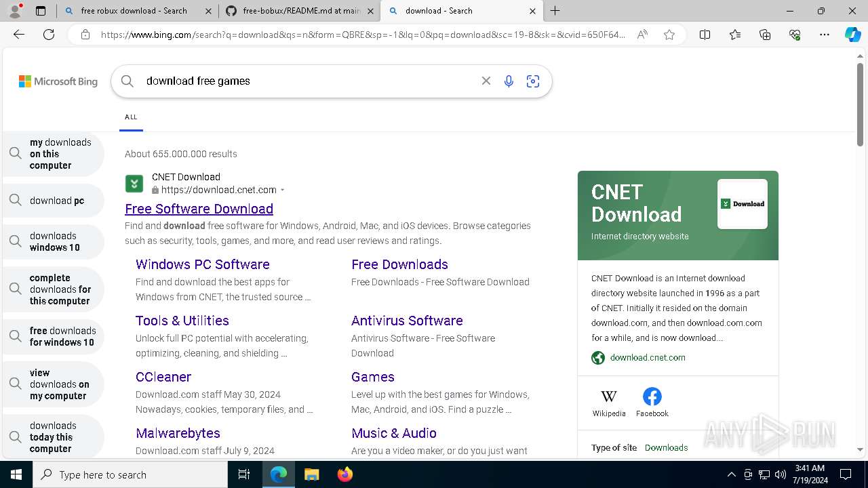The width and height of the screenshot is (868, 488).
Task: Open Windows Start menu
Action: coord(16,474)
